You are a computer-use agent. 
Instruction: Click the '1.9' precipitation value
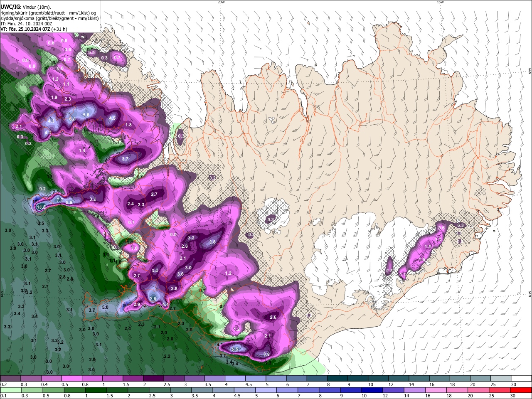54,97
